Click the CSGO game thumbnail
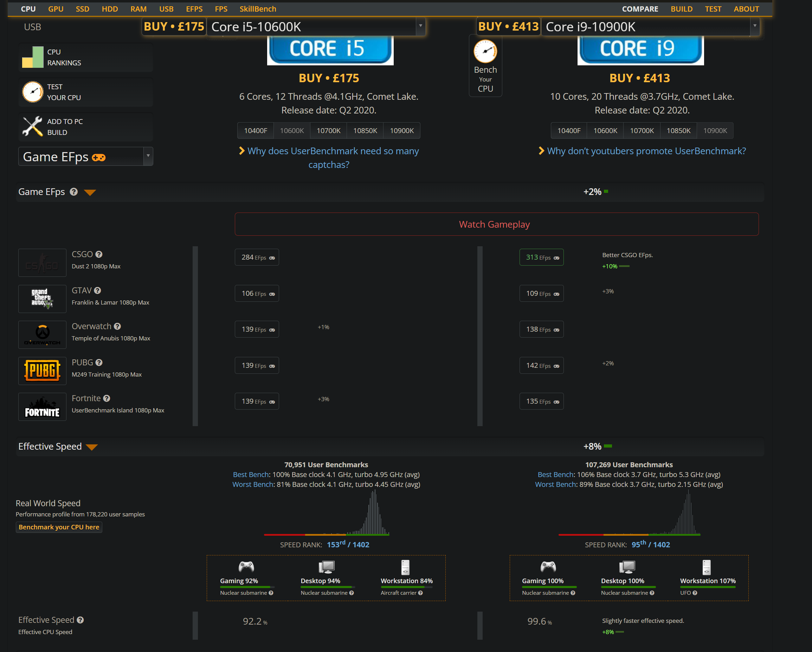This screenshot has width=812, height=652. pyautogui.click(x=42, y=263)
